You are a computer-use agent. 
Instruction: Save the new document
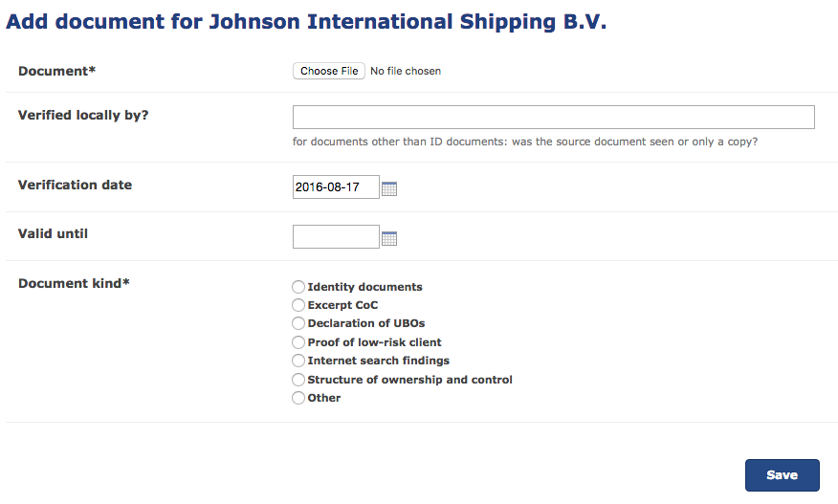pos(782,475)
